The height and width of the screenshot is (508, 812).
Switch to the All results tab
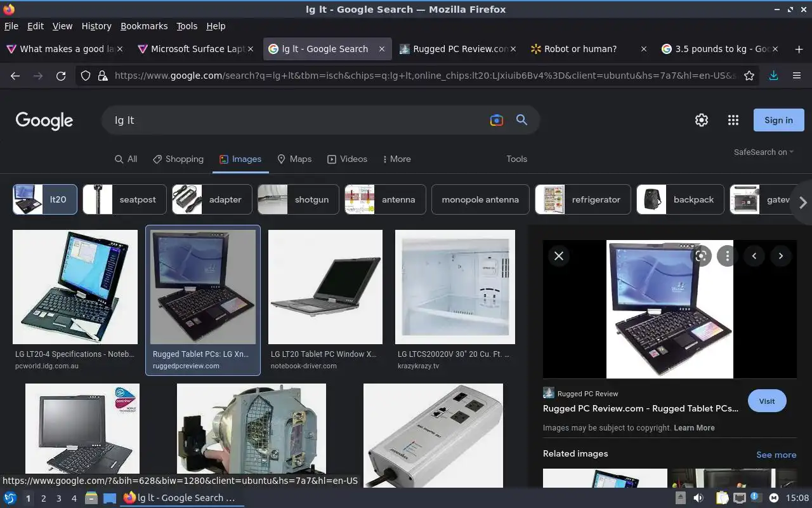(126, 159)
